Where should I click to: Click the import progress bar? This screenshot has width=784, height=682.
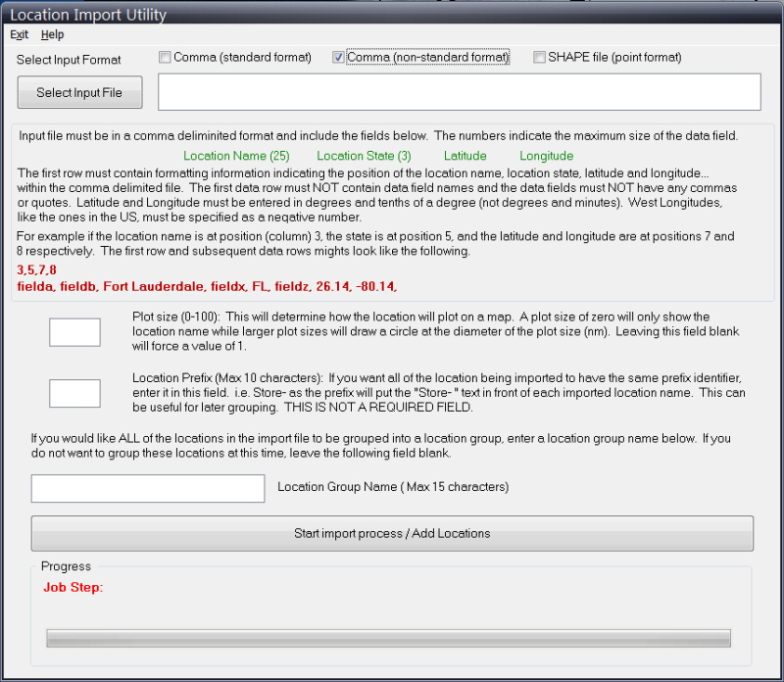tap(389, 638)
